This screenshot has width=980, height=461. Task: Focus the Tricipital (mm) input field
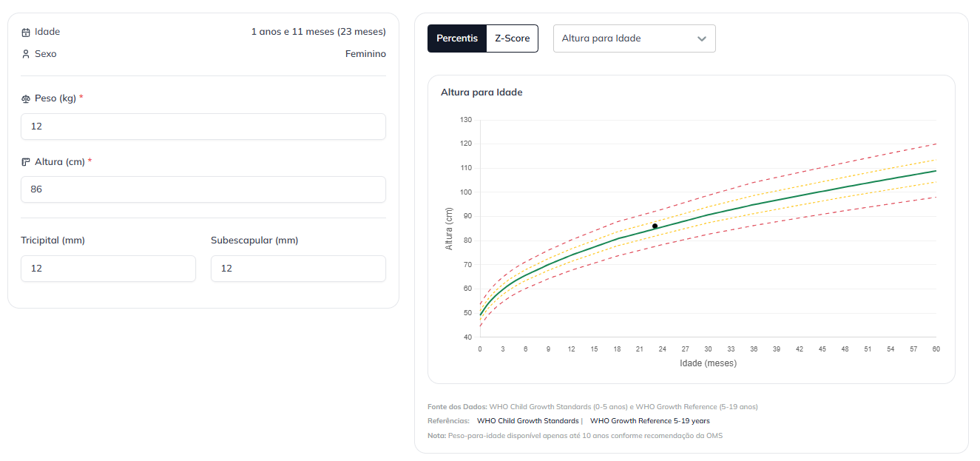108,269
